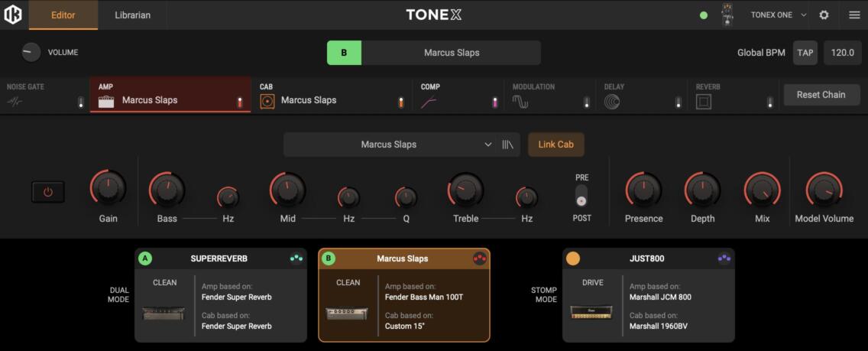Click the Treble knob
Viewport: 868px width, 351px height.
[465, 190]
